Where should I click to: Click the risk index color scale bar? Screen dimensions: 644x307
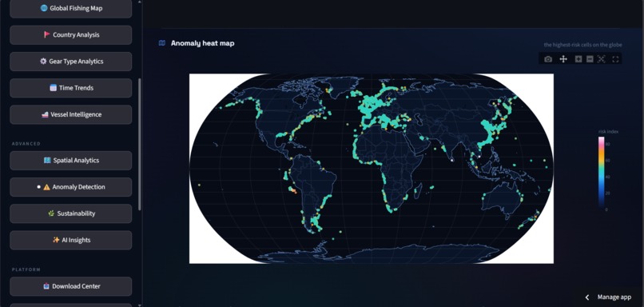(601, 173)
